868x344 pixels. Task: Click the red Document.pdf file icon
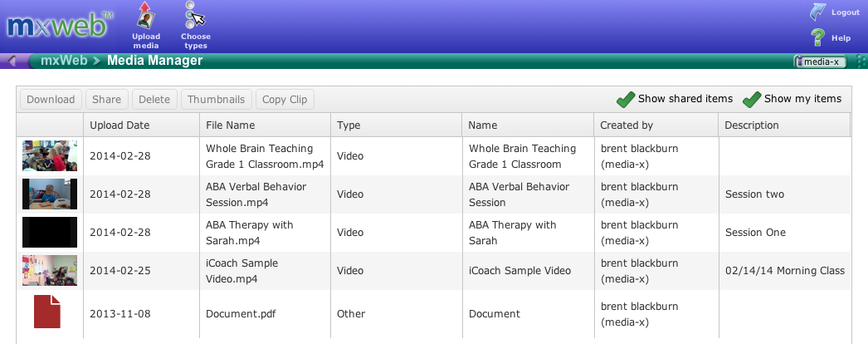[x=47, y=312]
